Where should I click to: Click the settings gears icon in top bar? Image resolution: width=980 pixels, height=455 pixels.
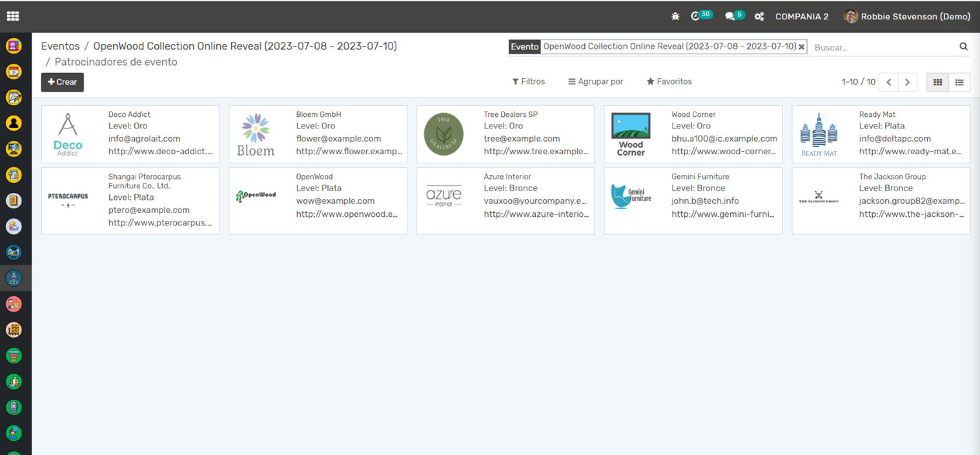(x=759, y=17)
